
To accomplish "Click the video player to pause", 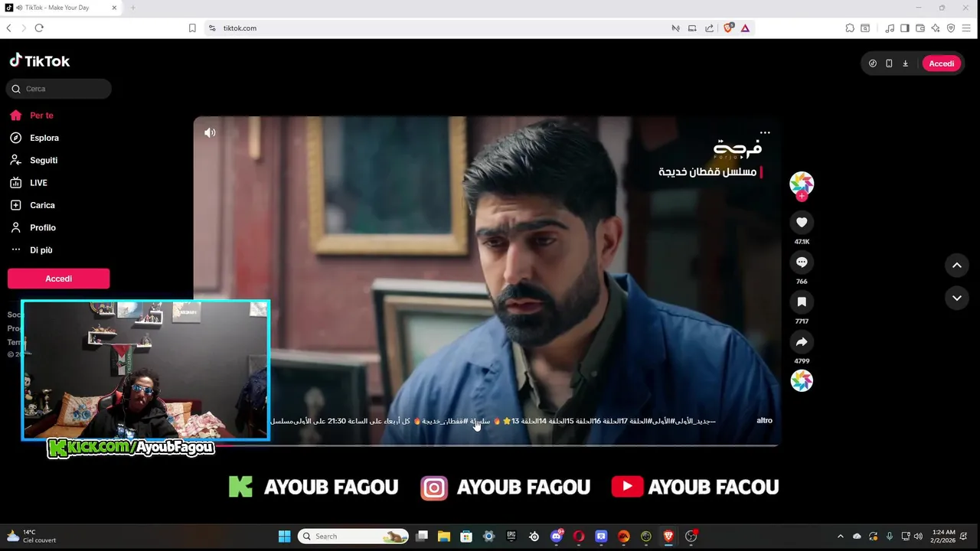I will [x=486, y=281].
